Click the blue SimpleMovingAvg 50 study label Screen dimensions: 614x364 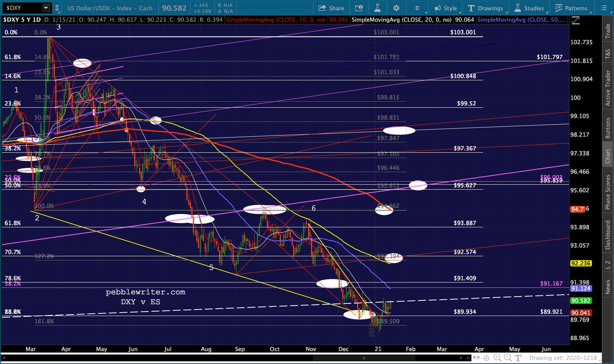click(521, 20)
